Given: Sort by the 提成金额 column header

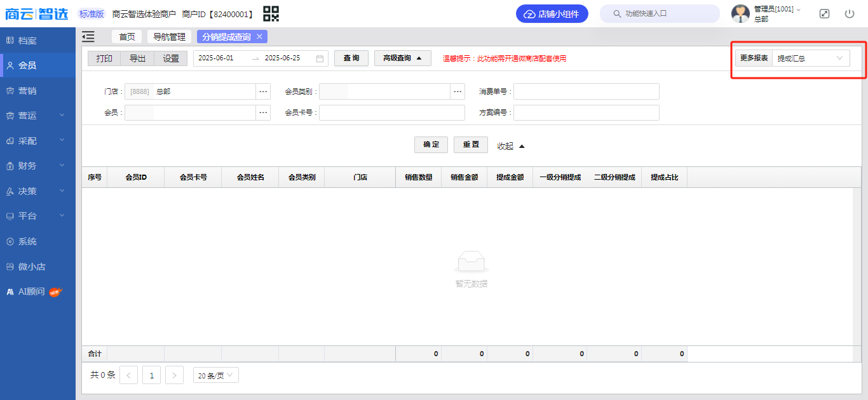Looking at the screenshot, I should (510, 178).
